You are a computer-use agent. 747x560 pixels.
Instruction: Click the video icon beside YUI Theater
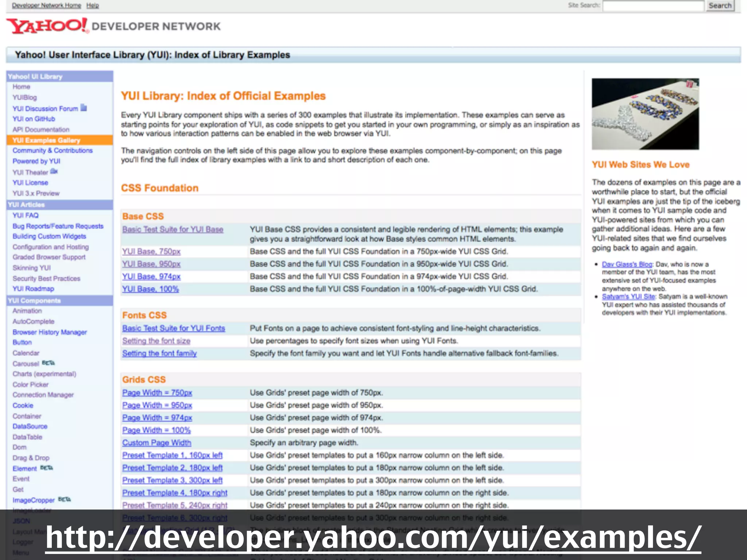pos(54,171)
